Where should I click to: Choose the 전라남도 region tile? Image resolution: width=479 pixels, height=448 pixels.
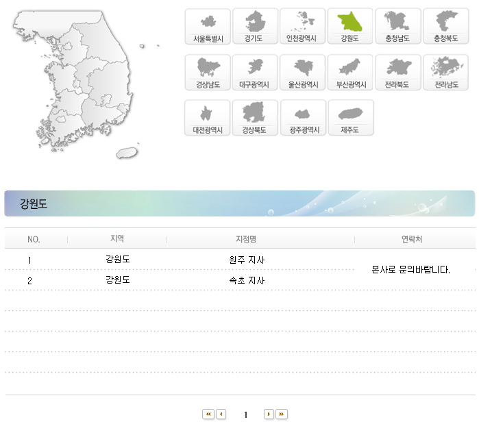[446, 73]
